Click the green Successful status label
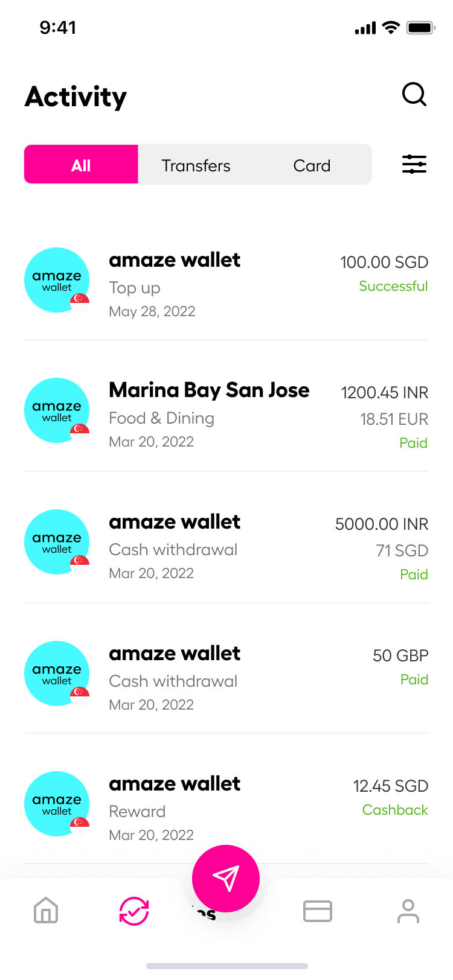Viewport: 453px width, 980px height. pos(393,286)
